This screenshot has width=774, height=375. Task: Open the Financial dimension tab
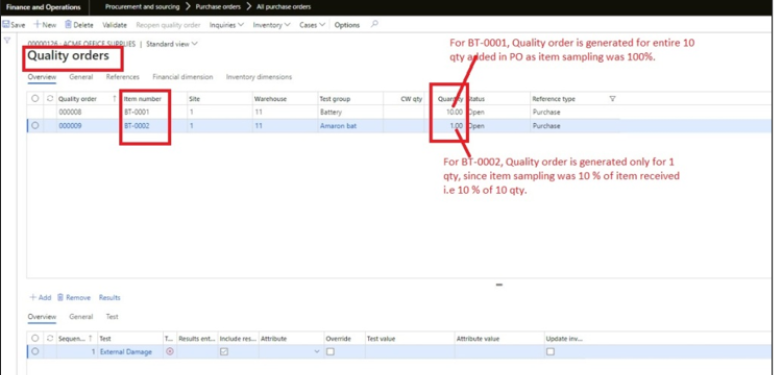point(183,77)
